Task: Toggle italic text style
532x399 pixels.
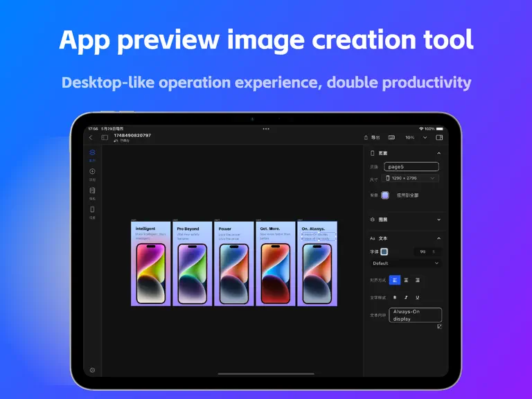Action: click(x=406, y=298)
